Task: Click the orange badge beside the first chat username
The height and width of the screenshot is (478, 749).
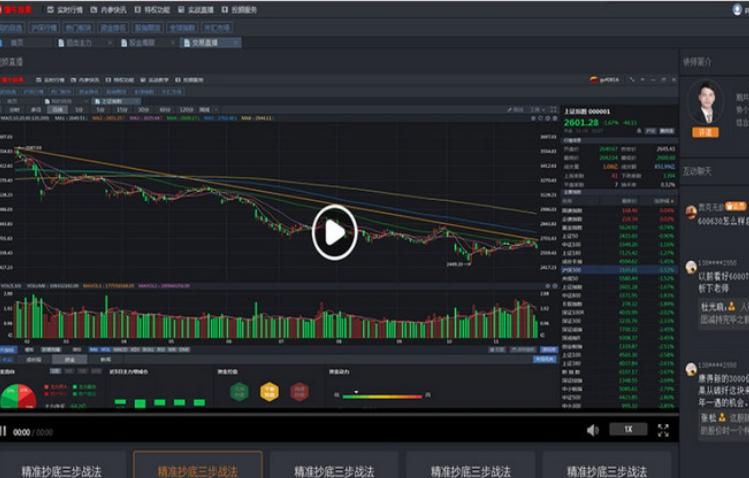Action: tap(736, 206)
